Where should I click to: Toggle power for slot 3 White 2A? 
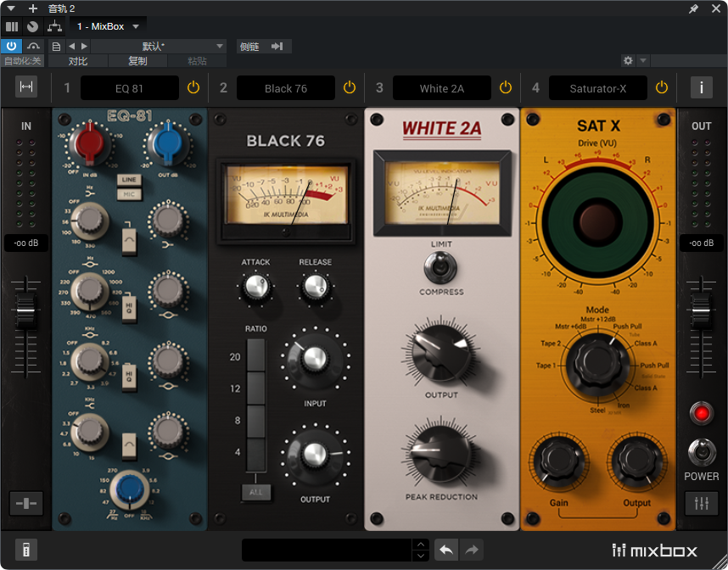click(x=505, y=87)
